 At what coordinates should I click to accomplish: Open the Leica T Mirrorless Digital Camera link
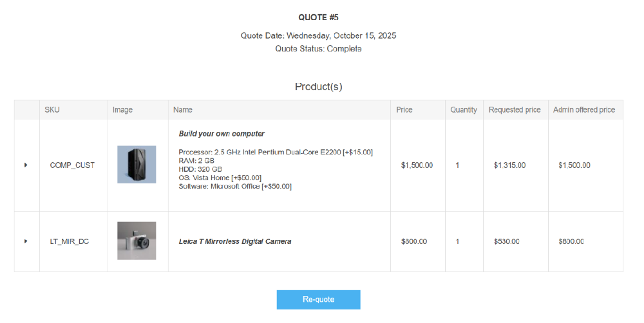point(235,241)
